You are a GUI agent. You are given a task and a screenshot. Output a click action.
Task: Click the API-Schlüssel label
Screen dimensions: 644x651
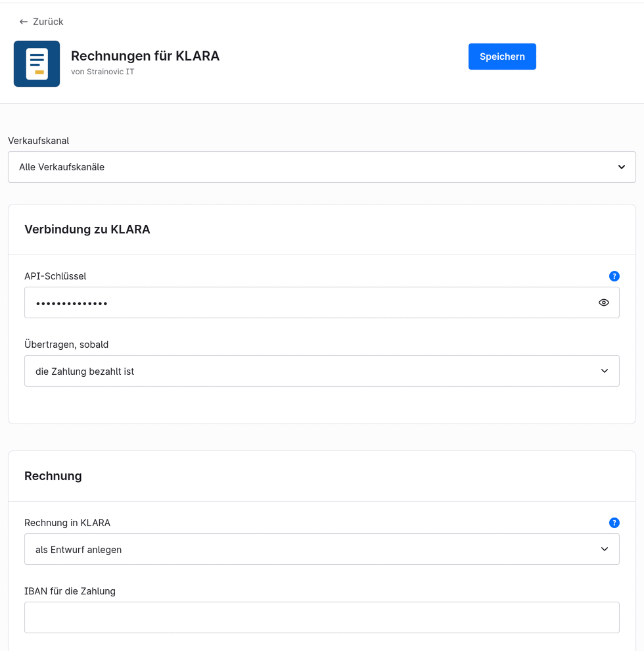pos(55,276)
